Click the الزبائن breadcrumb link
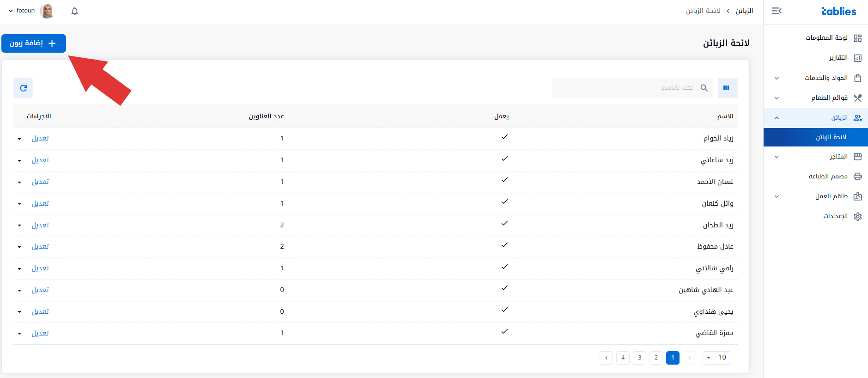The width and height of the screenshot is (868, 378). tap(744, 11)
